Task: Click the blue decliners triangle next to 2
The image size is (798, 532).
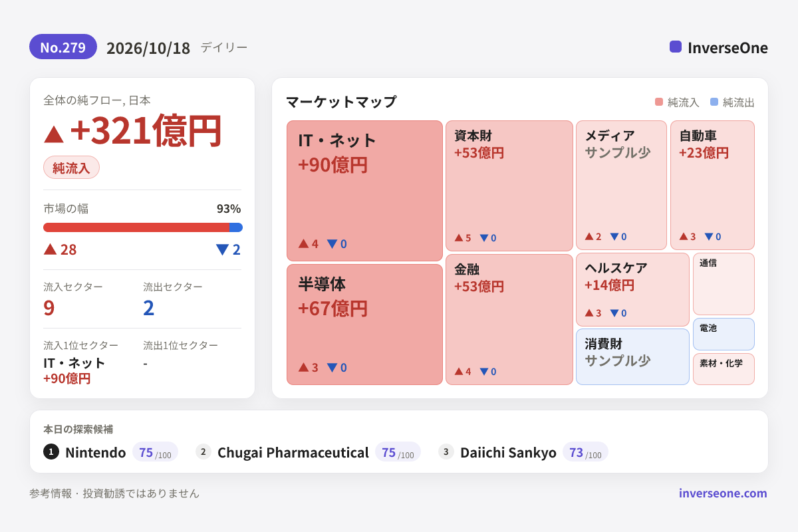Action: (x=222, y=249)
